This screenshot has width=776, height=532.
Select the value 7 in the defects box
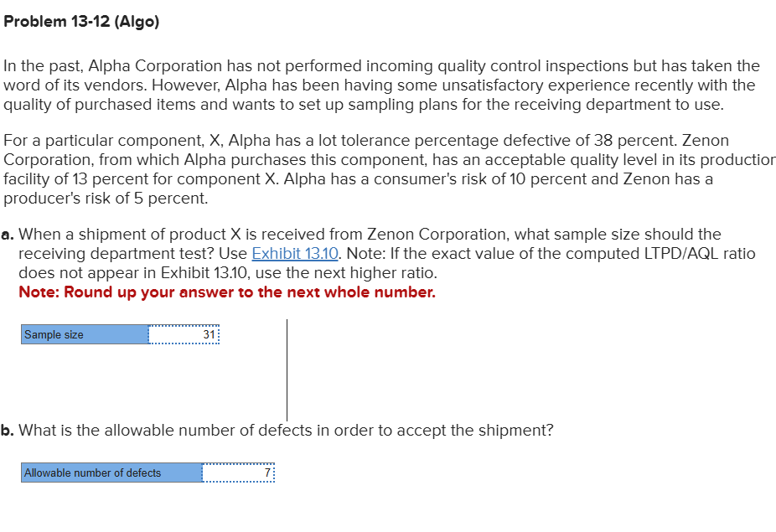267,473
